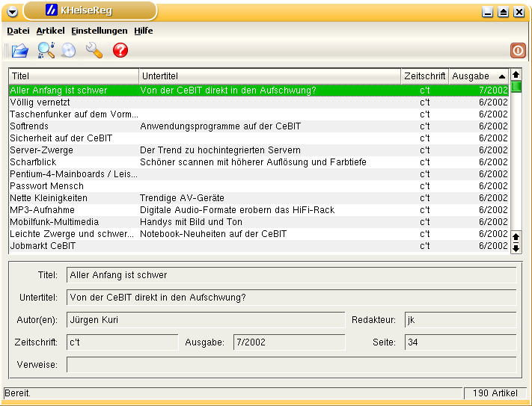The height and width of the screenshot is (406, 532).
Task: Close the KHeiseReg window
Action: [519, 12]
